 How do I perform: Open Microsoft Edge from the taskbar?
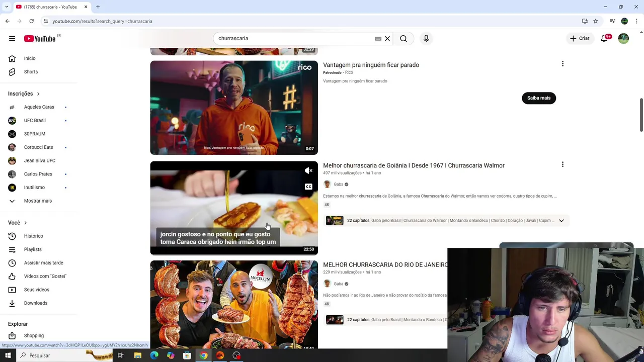154,355
